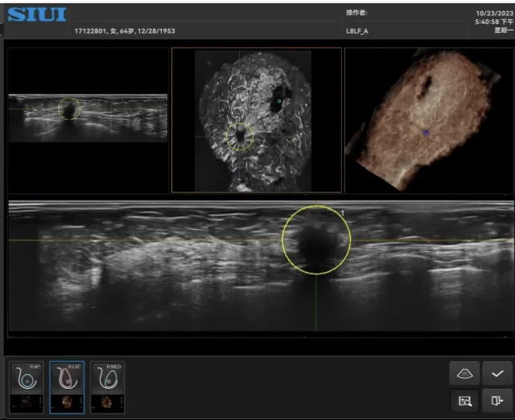The height and width of the screenshot is (420, 515).
Task: Click the small cyan marker in coronal view
Action: (x=279, y=101)
